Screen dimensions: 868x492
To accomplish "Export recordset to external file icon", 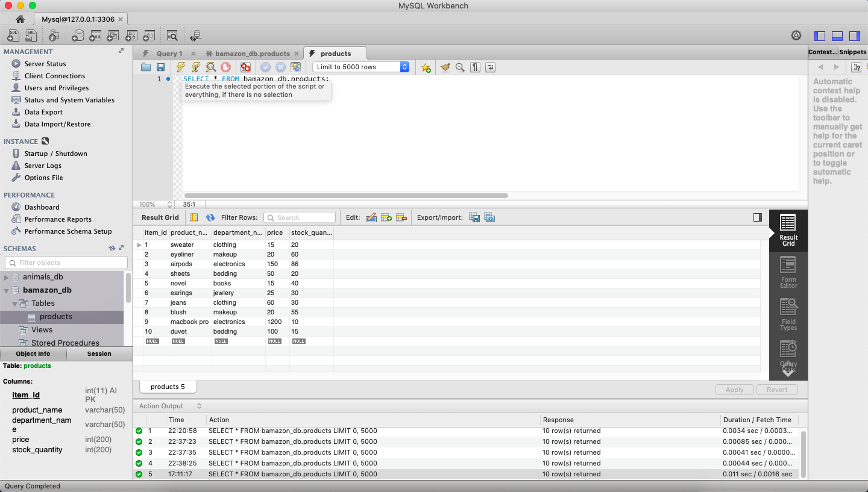I will (x=474, y=217).
